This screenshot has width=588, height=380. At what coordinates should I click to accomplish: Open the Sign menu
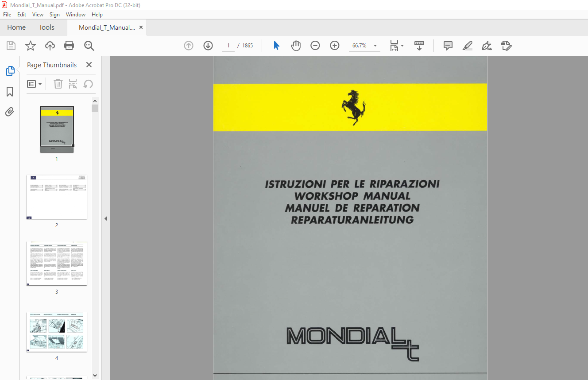pos(54,15)
